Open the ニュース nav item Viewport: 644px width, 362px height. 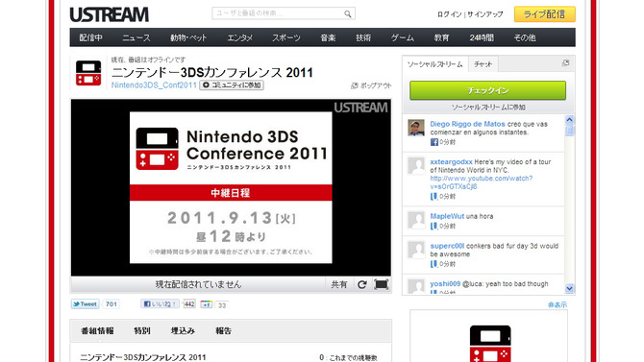(136, 37)
